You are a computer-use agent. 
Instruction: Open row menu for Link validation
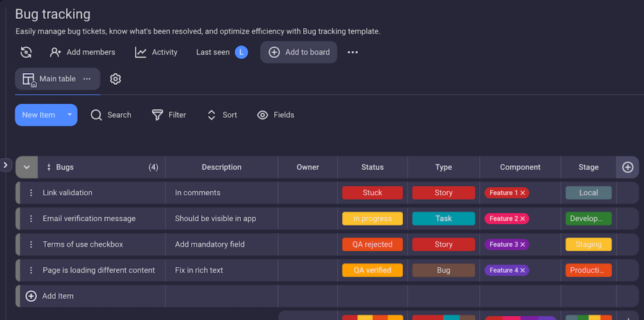click(31, 193)
